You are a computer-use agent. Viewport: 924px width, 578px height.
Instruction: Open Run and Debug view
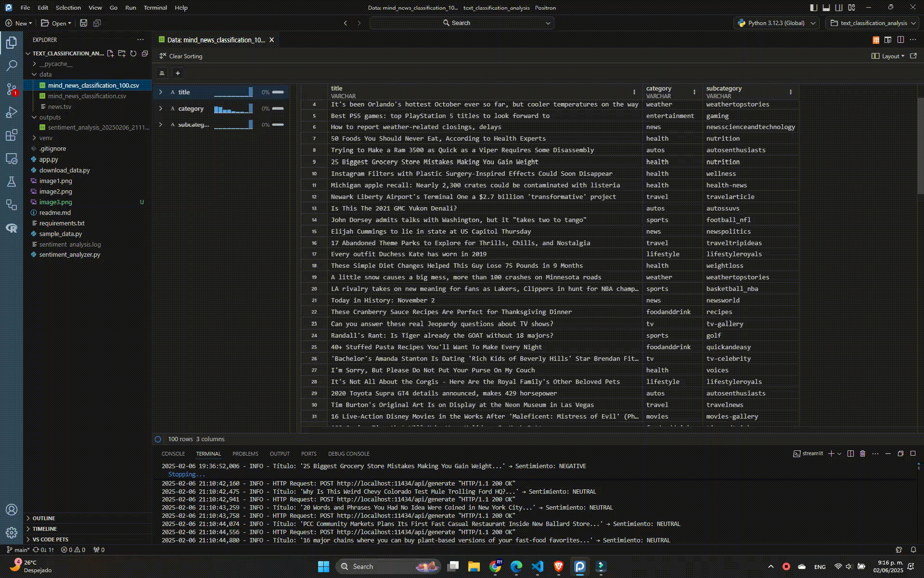[12, 112]
